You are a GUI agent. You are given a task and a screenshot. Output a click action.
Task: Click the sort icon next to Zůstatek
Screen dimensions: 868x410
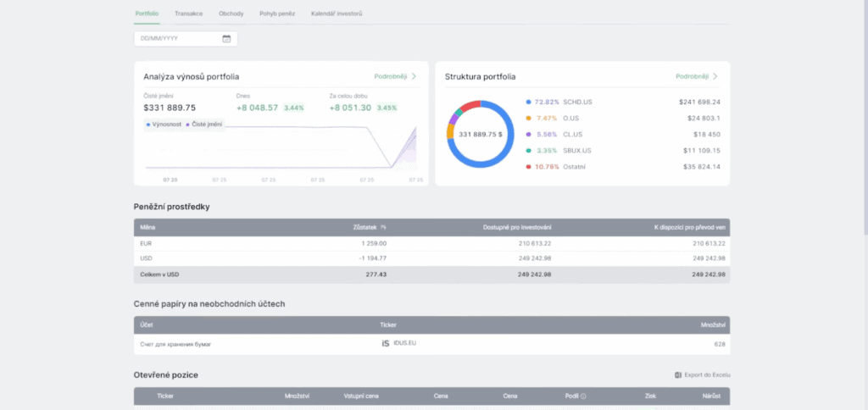point(383,227)
